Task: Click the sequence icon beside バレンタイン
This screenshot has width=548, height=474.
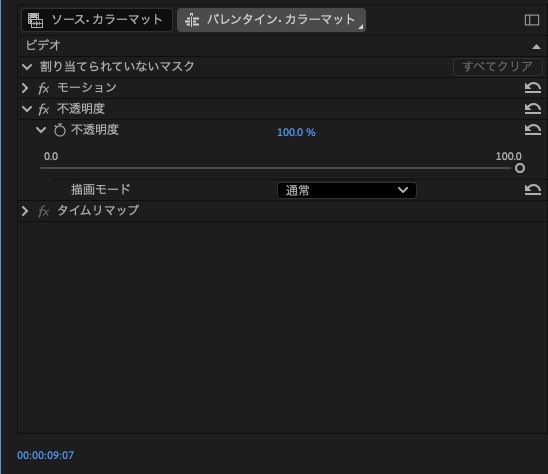Action: click(192, 20)
